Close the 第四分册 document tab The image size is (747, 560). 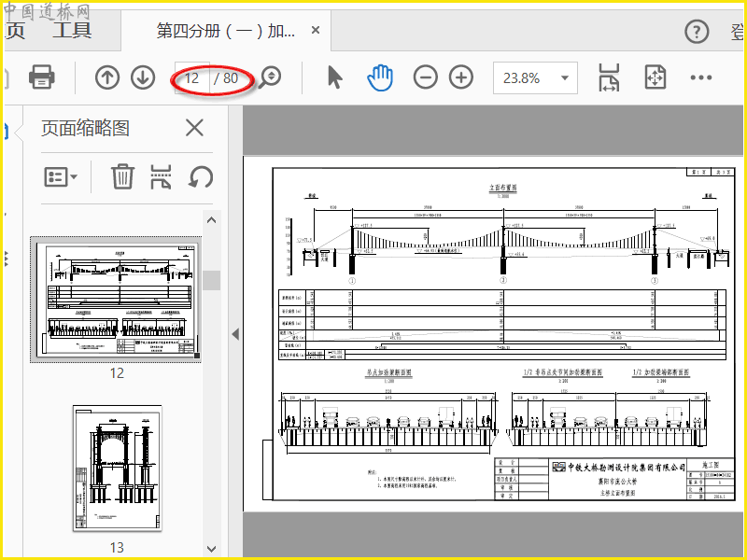pyautogui.click(x=316, y=30)
